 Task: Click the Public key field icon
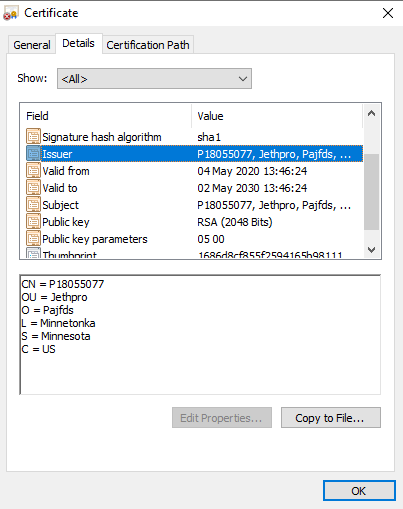[33, 222]
